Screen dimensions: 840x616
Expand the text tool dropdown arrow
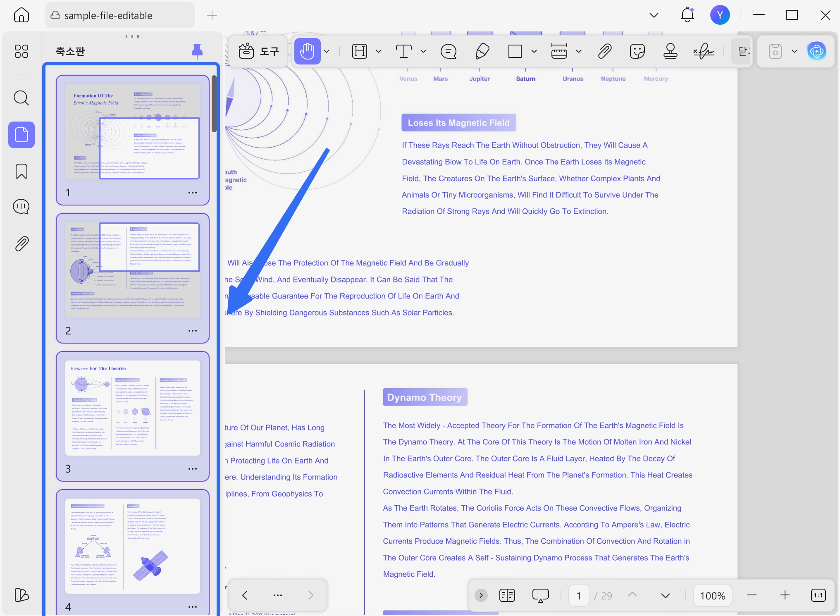tap(423, 51)
